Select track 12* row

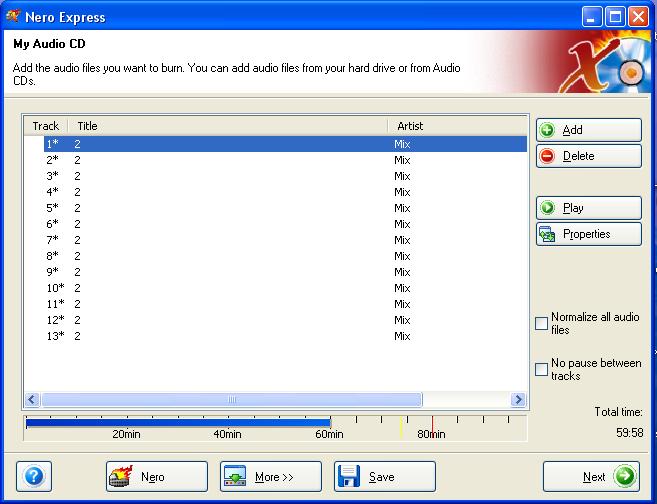pyautogui.click(x=285, y=320)
